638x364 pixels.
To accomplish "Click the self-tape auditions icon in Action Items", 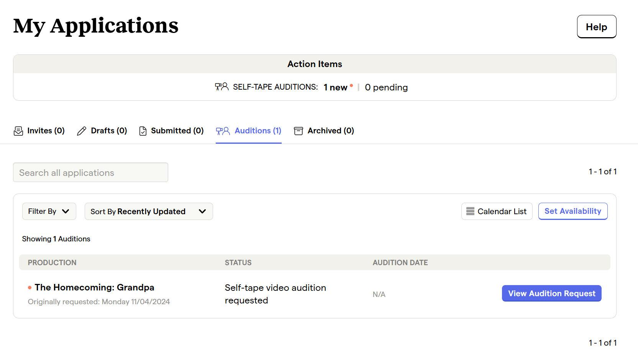I will [x=222, y=87].
